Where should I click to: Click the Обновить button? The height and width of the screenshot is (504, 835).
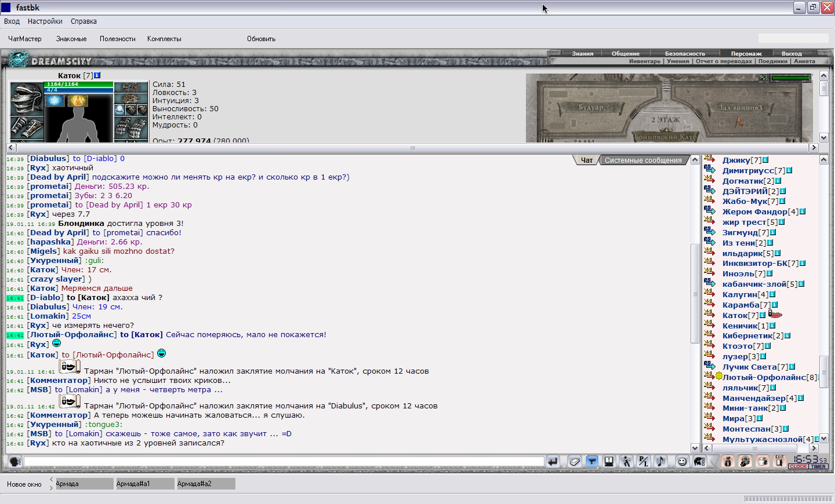pyautogui.click(x=262, y=39)
